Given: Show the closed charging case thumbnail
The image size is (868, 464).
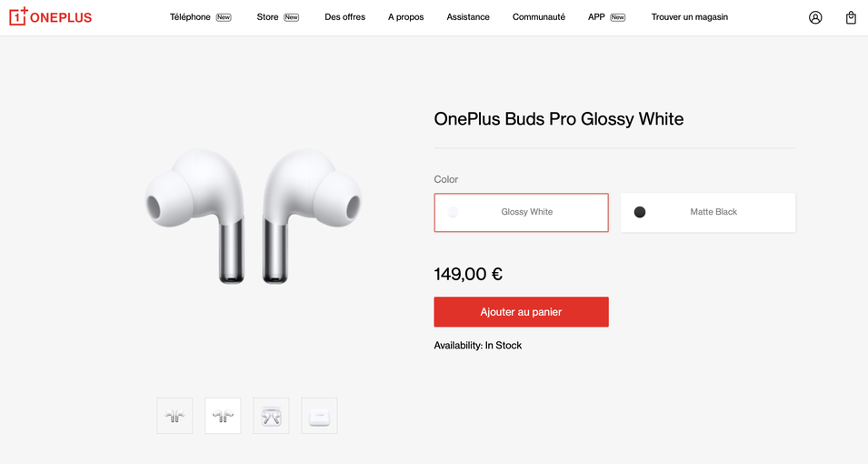Looking at the screenshot, I should tap(319, 416).
